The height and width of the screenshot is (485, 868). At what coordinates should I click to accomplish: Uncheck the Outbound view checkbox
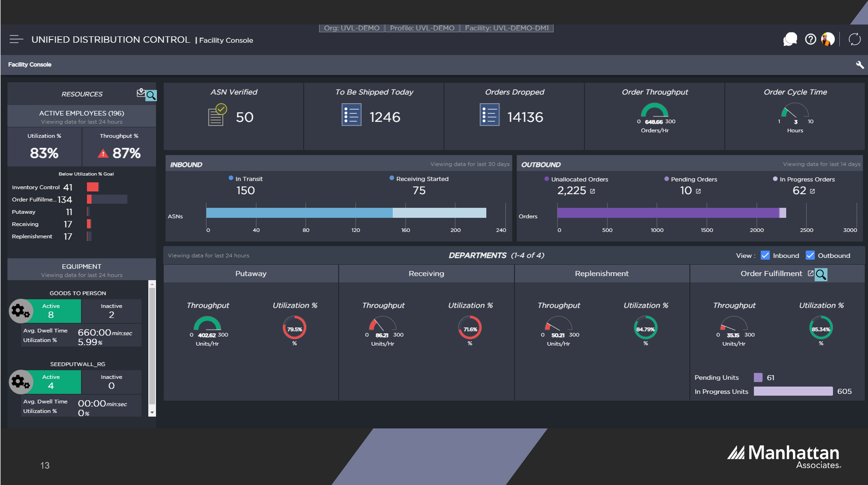[x=810, y=255]
